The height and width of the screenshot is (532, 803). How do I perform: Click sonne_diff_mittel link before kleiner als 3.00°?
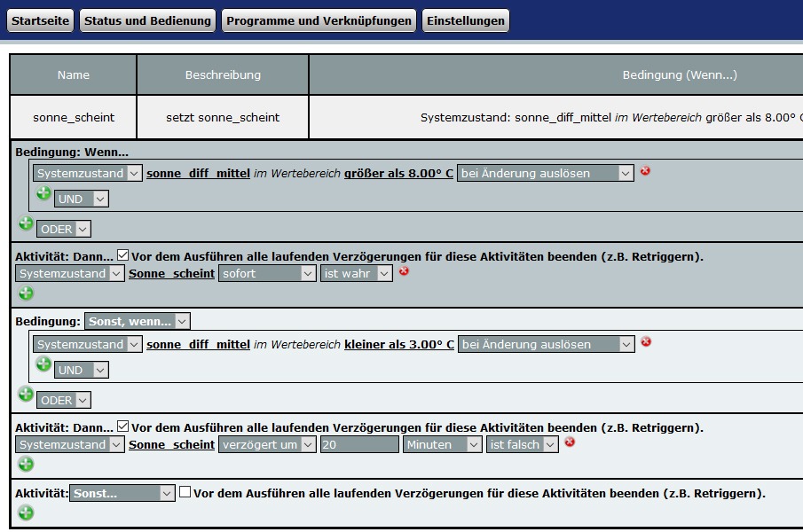[198, 345]
